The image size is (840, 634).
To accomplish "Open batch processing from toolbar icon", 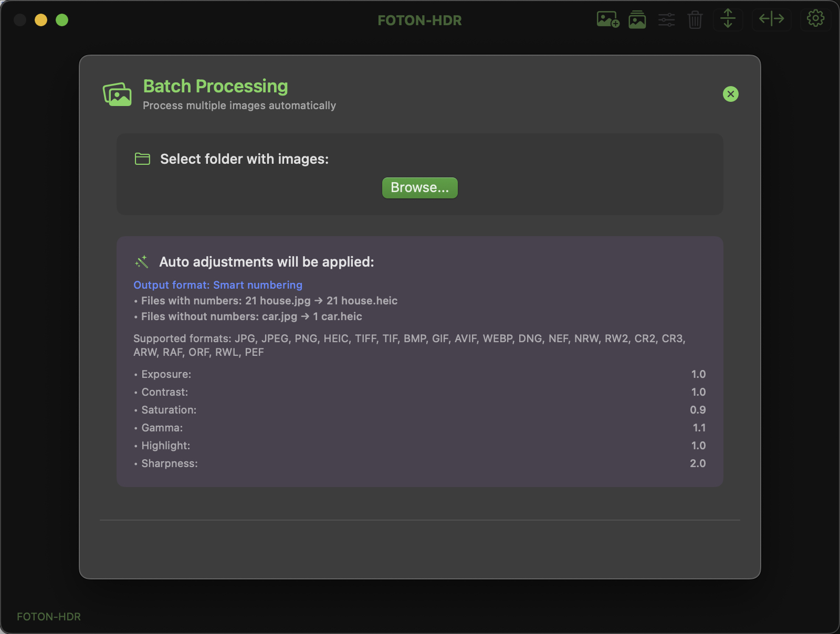I will [637, 20].
